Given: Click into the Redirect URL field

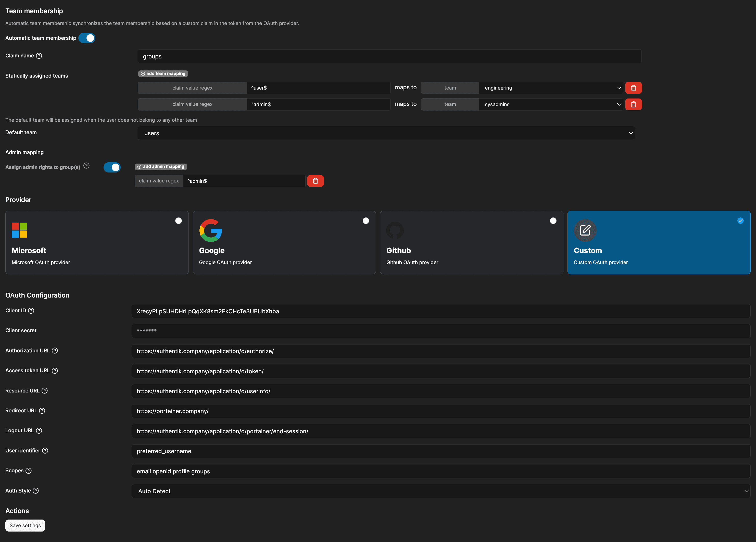Looking at the screenshot, I should coord(441,411).
